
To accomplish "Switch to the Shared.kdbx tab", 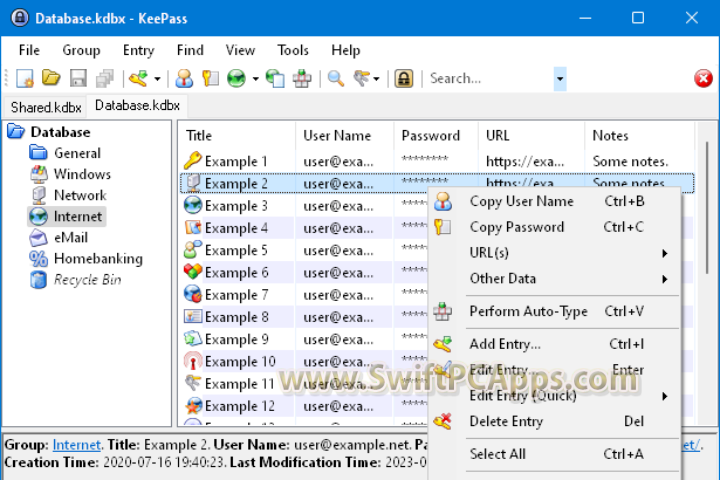I will tap(46, 107).
